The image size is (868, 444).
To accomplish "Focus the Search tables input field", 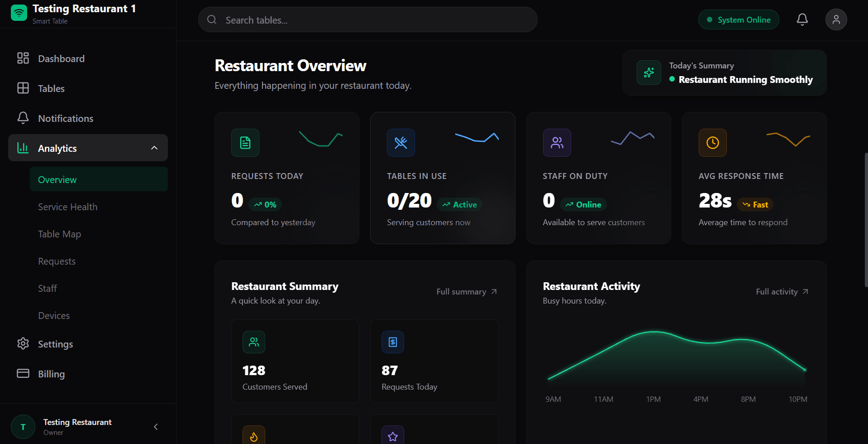I will [367, 19].
